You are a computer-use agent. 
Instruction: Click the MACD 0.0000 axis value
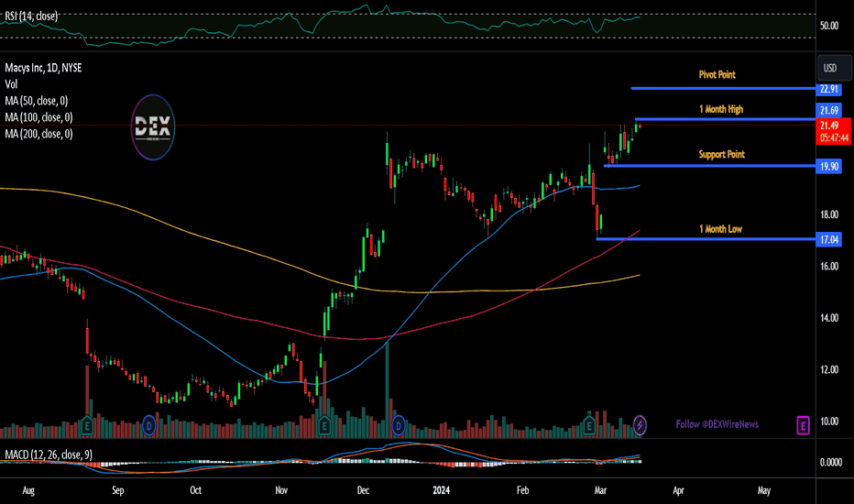coord(830,462)
